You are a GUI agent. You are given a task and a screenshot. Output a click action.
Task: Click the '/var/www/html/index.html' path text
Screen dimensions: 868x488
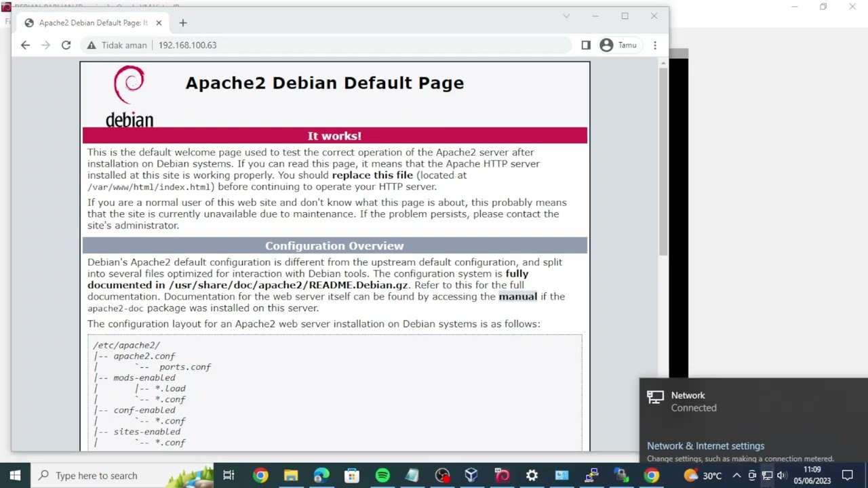click(x=149, y=187)
